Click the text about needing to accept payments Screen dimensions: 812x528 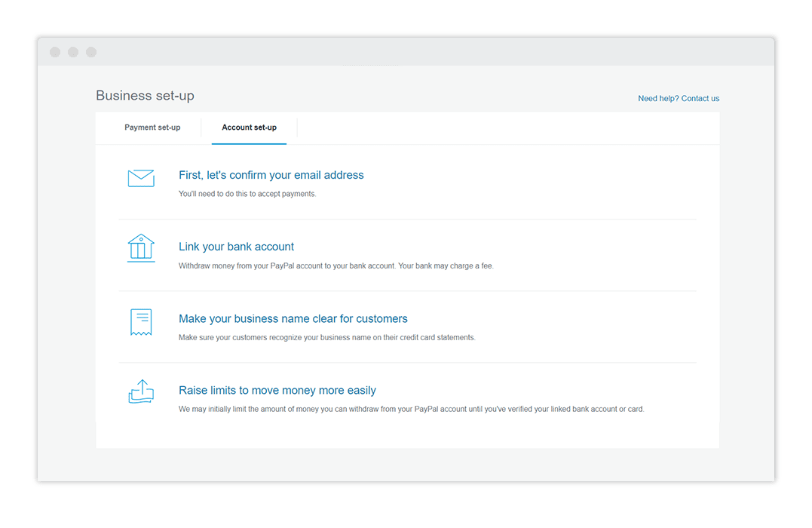pyautogui.click(x=247, y=194)
